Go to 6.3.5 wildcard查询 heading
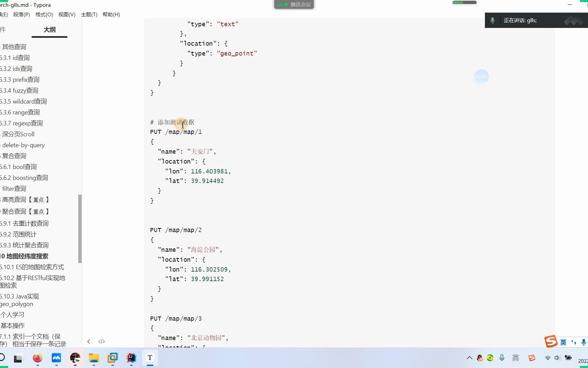The image size is (588, 368). click(23, 102)
